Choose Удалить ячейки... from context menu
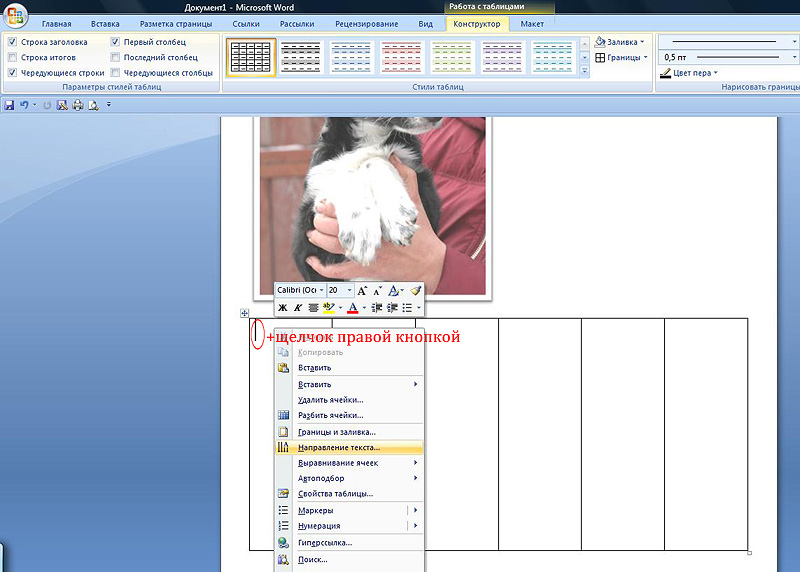The height and width of the screenshot is (572, 800). (349, 400)
